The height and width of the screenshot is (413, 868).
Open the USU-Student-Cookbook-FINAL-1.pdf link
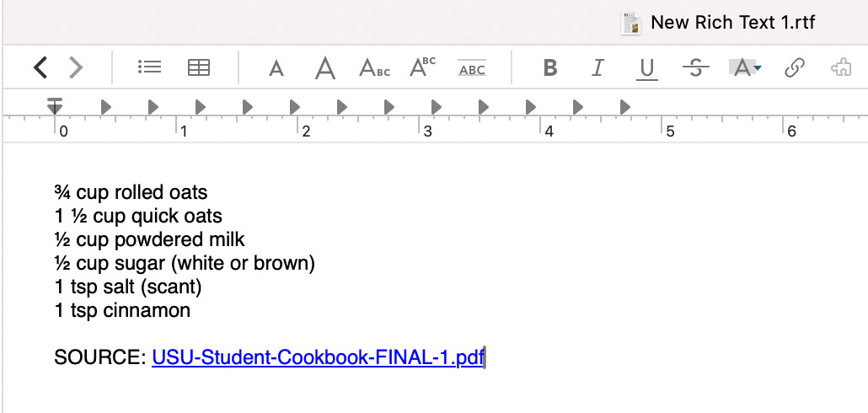pos(318,357)
